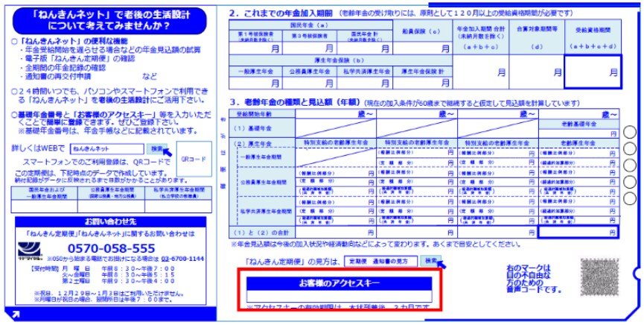
Task: Click the 第2土曜日 hours row
Action: pos(118,281)
